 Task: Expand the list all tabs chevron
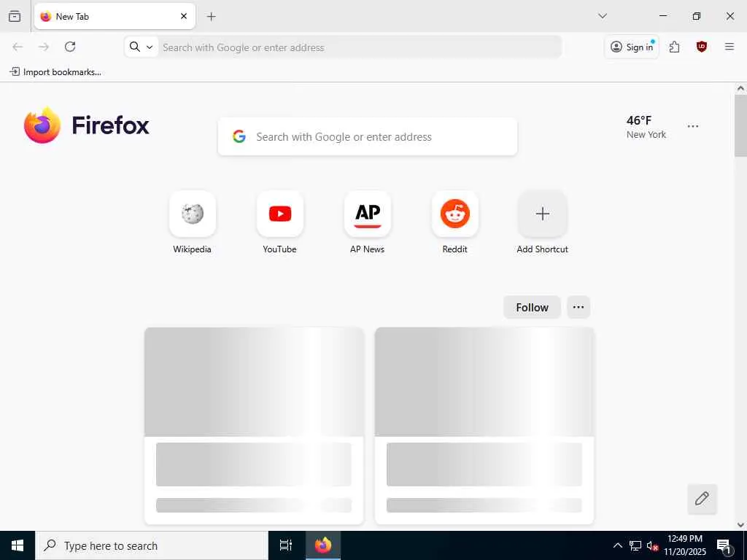coord(602,16)
